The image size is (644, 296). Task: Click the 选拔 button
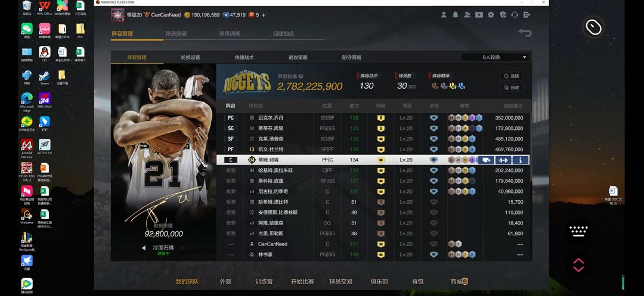click(511, 76)
